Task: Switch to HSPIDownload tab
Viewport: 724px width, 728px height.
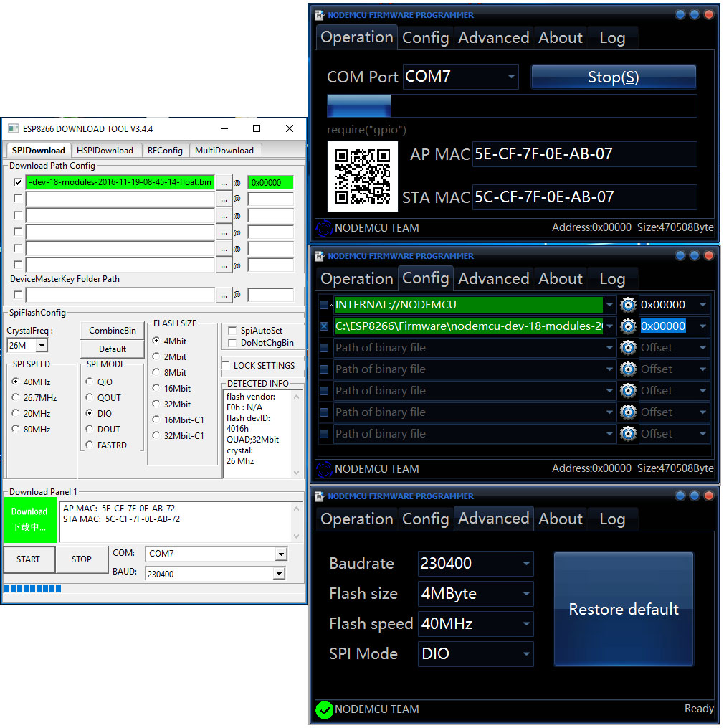Action: click(x=105, y=151)
